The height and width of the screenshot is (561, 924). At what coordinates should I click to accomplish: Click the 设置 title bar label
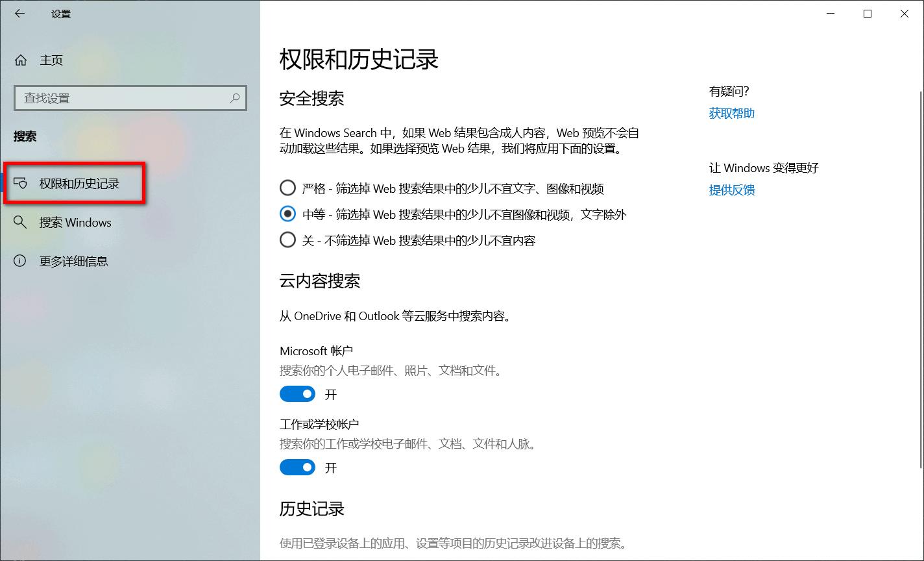click(x=60, y=13)
